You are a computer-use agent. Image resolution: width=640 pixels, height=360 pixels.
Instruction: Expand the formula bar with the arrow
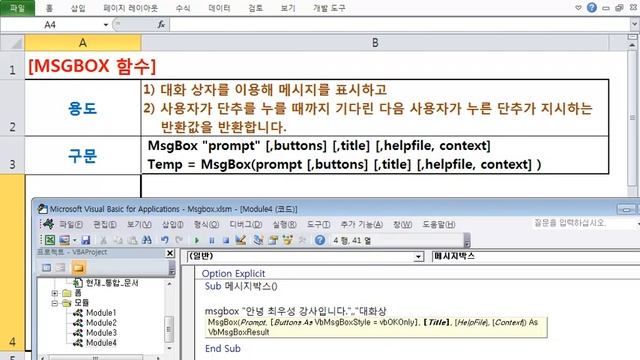[x=634, y=24]
